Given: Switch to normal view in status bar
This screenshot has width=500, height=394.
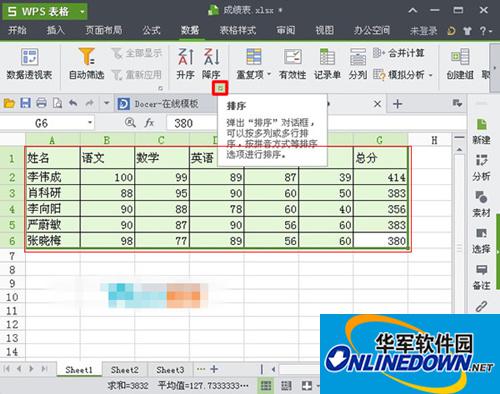Looking at the screenshot, I should tap(266, 386).
